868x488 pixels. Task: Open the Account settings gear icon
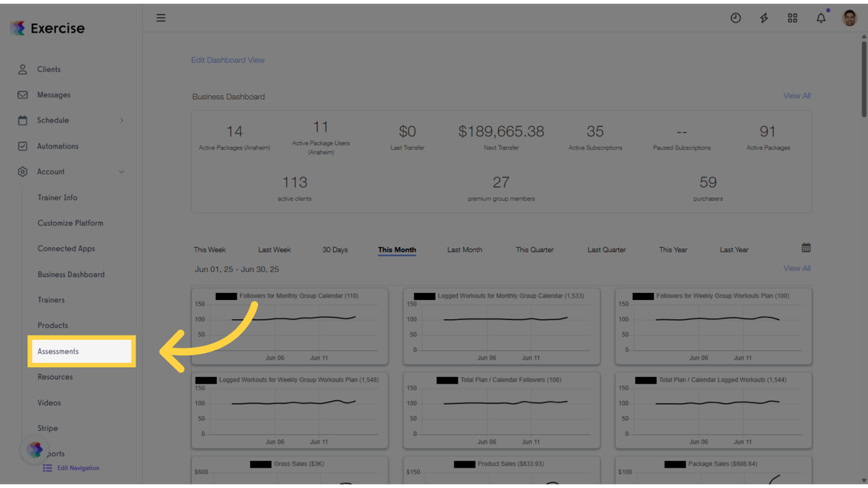[22, 172]
